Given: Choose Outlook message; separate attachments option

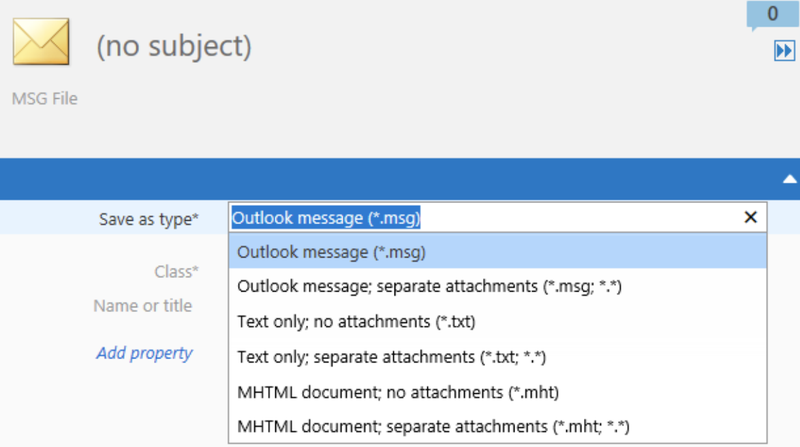Looking at the screenshot, I should (x=497, y=286).
